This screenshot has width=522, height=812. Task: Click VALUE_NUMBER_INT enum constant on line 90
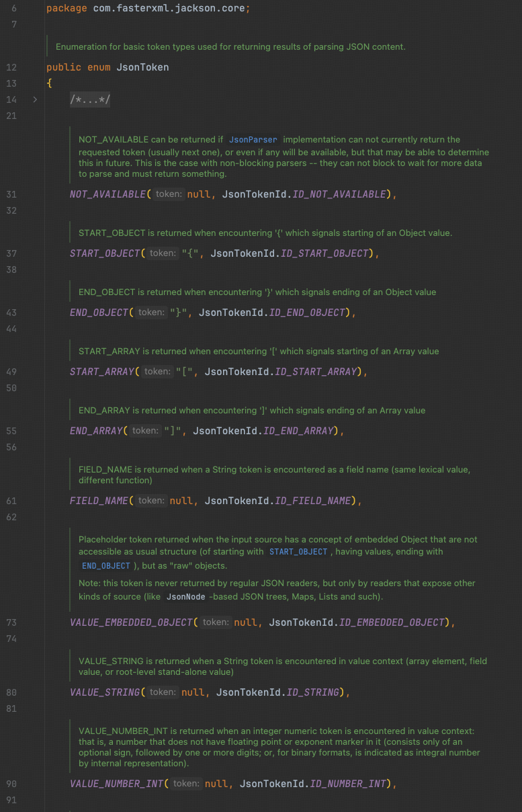pyautogui.click(x=116, y=784)
